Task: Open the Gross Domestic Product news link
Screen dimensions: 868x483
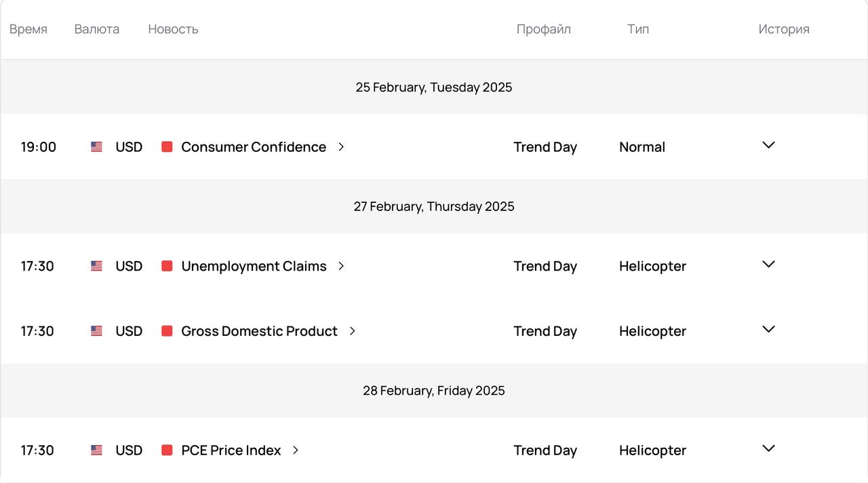Action: click(259, 331)
